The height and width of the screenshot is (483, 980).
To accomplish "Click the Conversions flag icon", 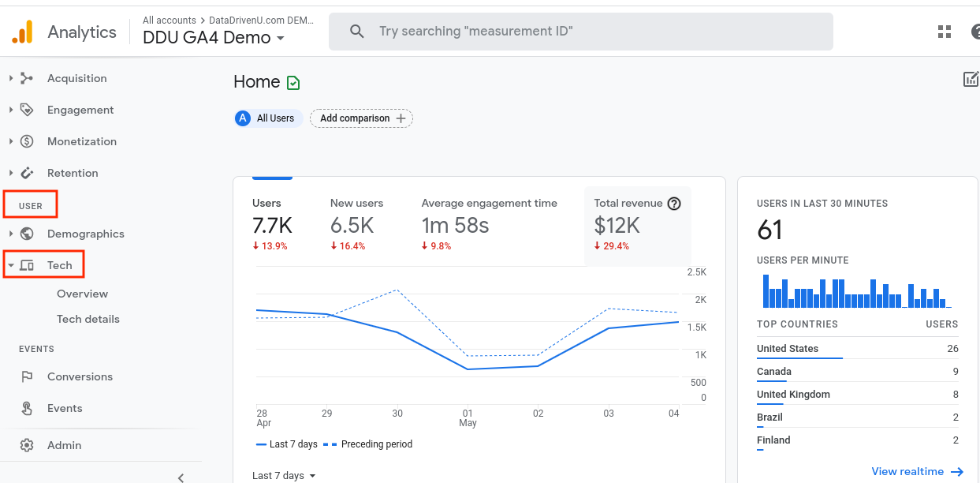I will coord(27,376).
